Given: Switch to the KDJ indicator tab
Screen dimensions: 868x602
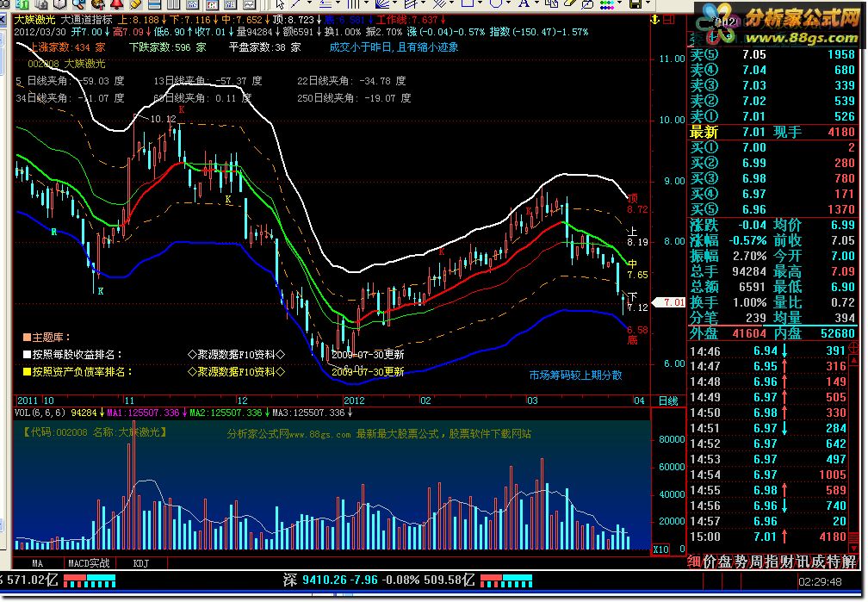Looking at the screenshot, I should click(140, 563).
